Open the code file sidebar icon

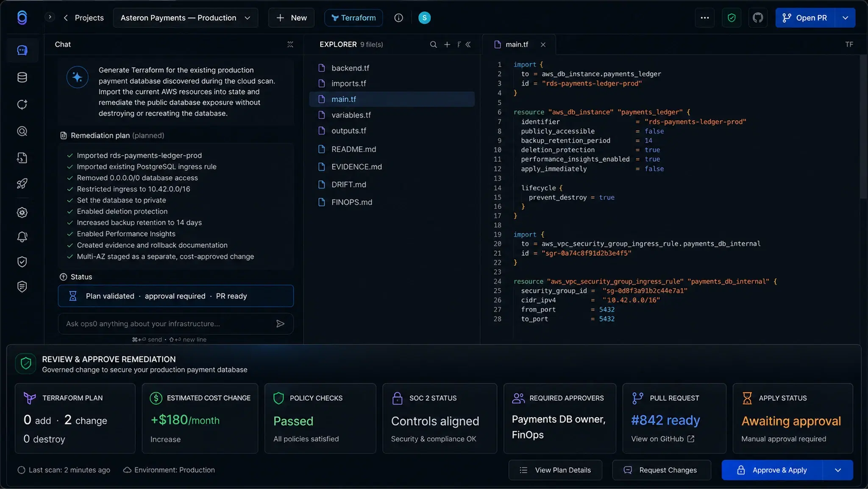pos(22,158)
